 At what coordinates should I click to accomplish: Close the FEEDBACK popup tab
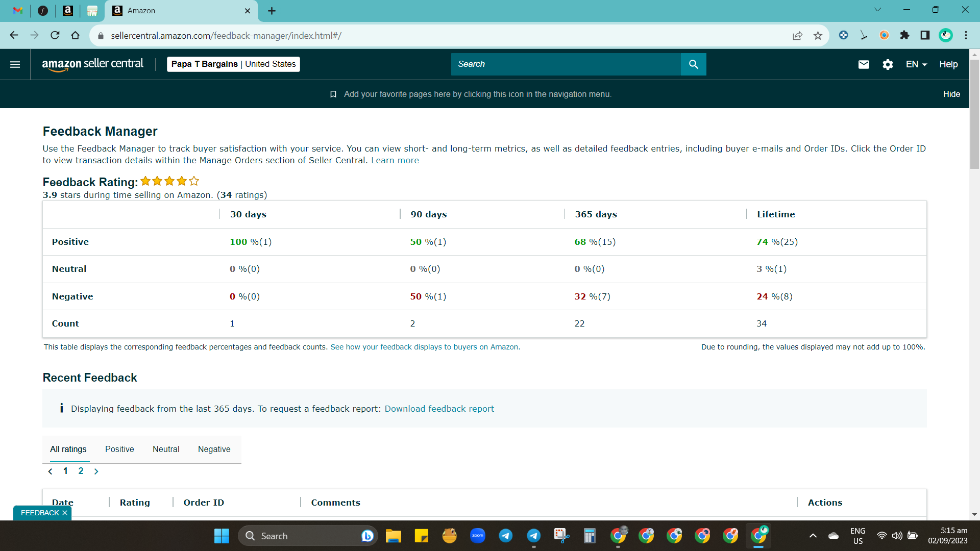65,513
